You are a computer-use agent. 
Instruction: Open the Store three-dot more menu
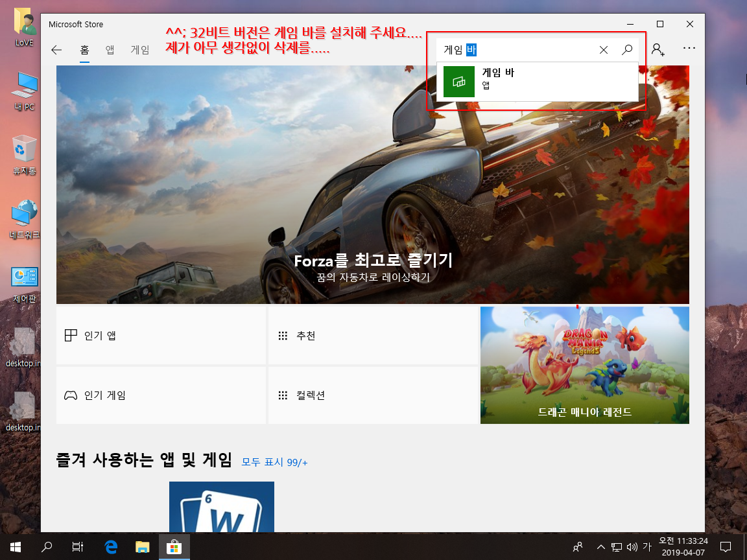(689, 48)
